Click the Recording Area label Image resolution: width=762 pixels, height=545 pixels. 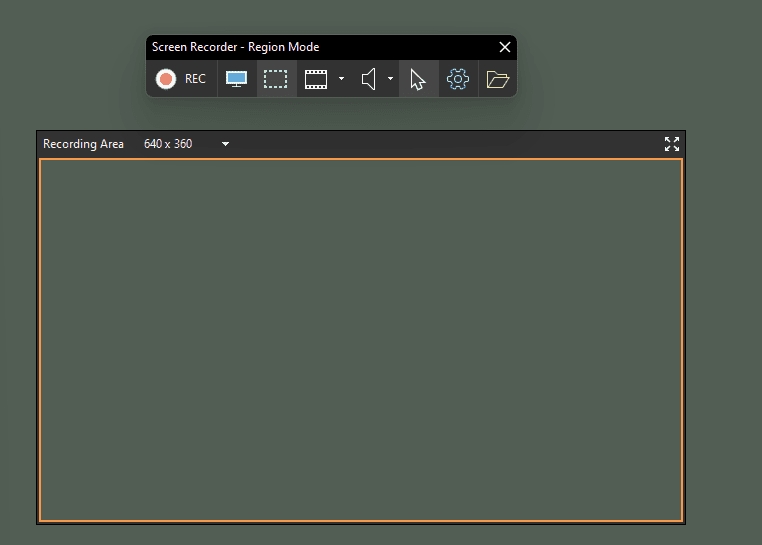[83, 144]
